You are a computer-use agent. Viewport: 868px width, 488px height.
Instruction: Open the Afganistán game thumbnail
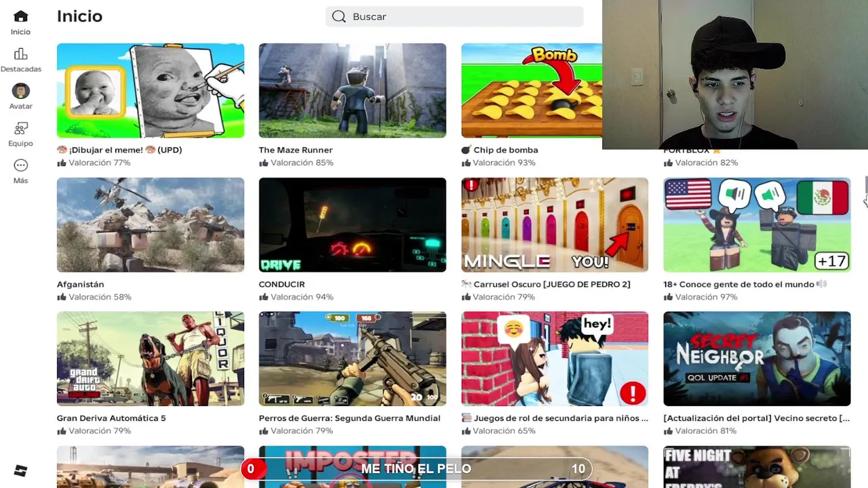pos(151,224)
